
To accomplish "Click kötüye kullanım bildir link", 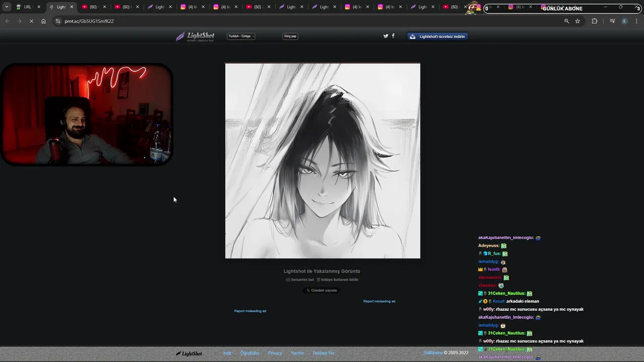I will pyautogui.click(x=338, y=280).
